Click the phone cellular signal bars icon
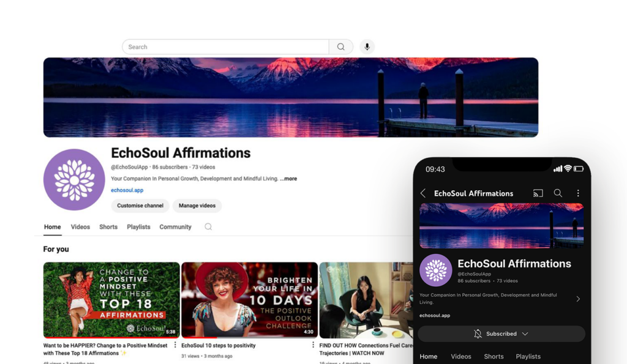Image resolution: width=627 pixels, height=364 pixels. 557,169
